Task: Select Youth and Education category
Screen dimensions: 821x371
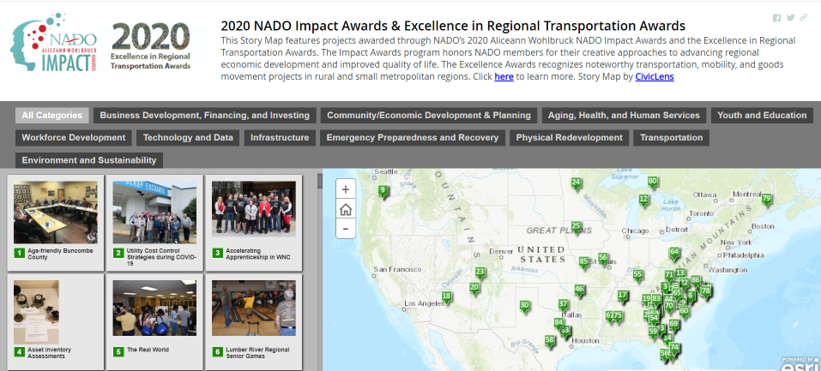Action: click(x=762, y=115)
